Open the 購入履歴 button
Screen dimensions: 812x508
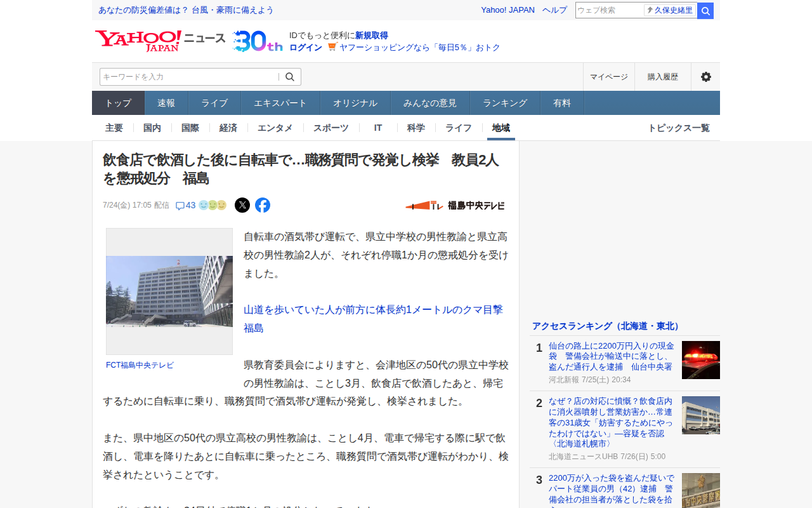click(663, 77)
